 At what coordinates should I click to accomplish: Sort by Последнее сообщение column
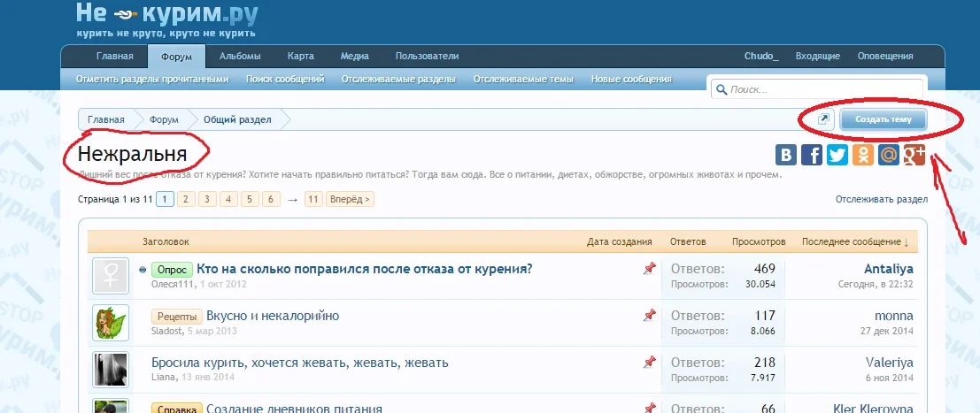click(855, 241)
